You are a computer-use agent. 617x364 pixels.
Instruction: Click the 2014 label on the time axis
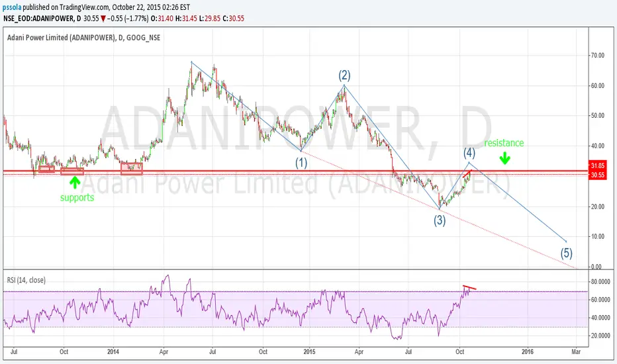[113, 351]
